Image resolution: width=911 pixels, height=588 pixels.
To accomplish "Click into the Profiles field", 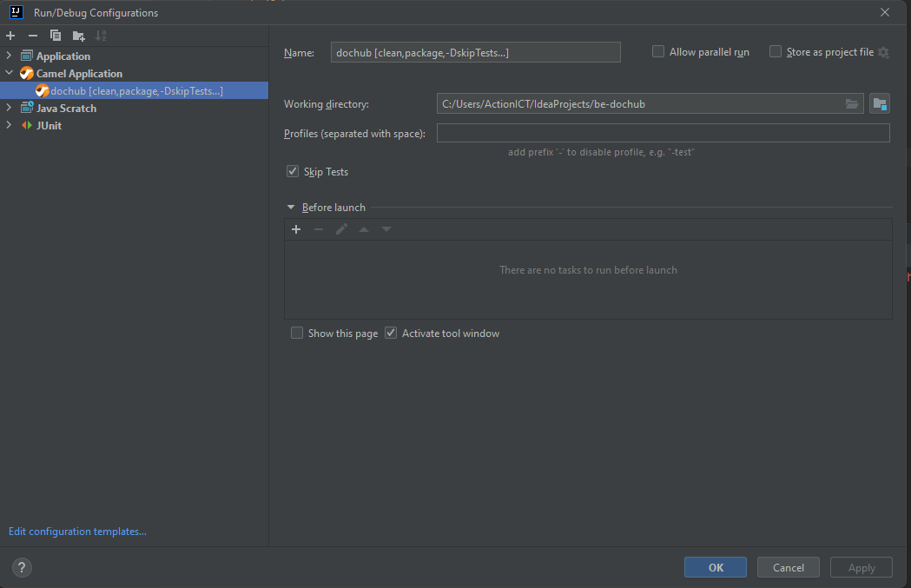I will tap(663, 133).
